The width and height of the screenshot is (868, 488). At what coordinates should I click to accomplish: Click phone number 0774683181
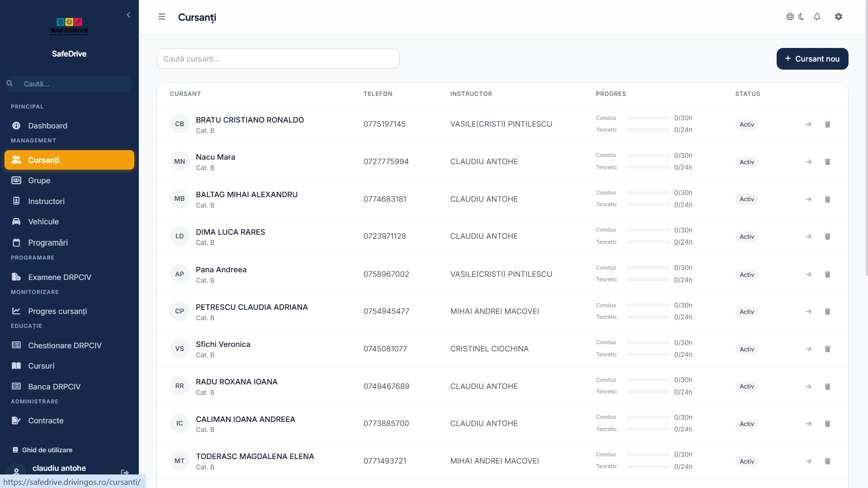click(385, 199)
